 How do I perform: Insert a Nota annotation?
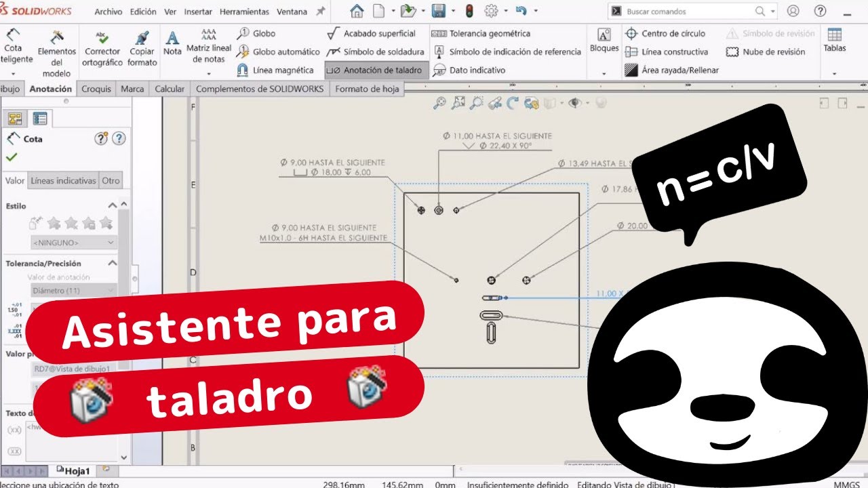coord(172,43)
